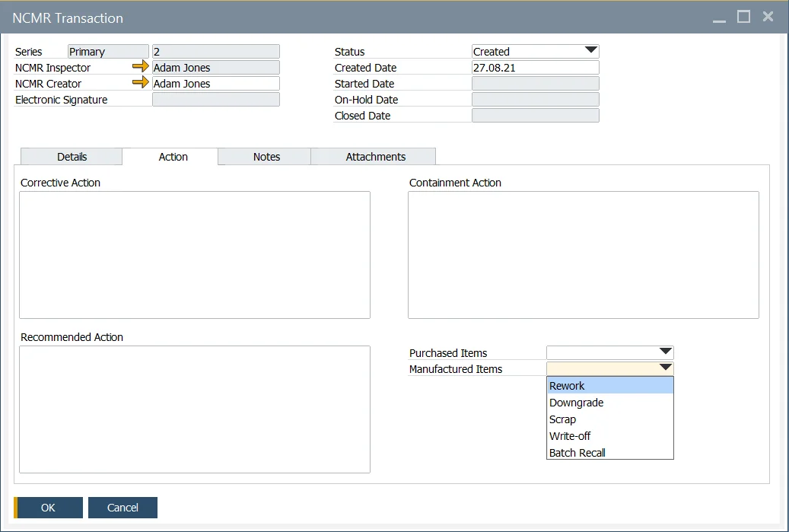
Task: Switch to the Details tab
Action: (x=72, y=157)
